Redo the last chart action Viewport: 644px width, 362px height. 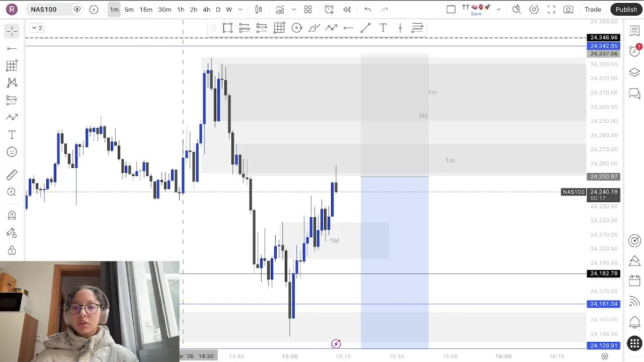point(385,10)
